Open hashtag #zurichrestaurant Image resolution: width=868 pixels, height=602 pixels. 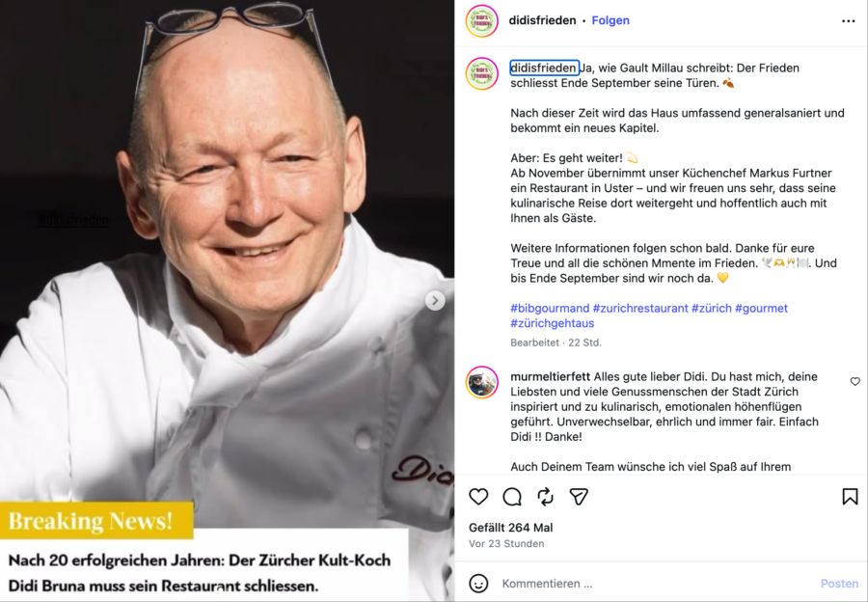[x=640, y=308]
